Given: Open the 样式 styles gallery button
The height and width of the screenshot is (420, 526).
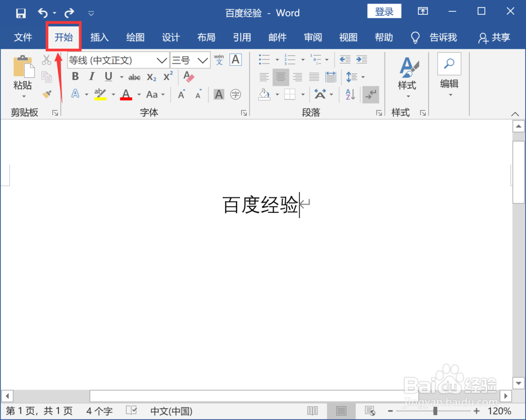Looking at the screenshot, I should coord(408,78).
